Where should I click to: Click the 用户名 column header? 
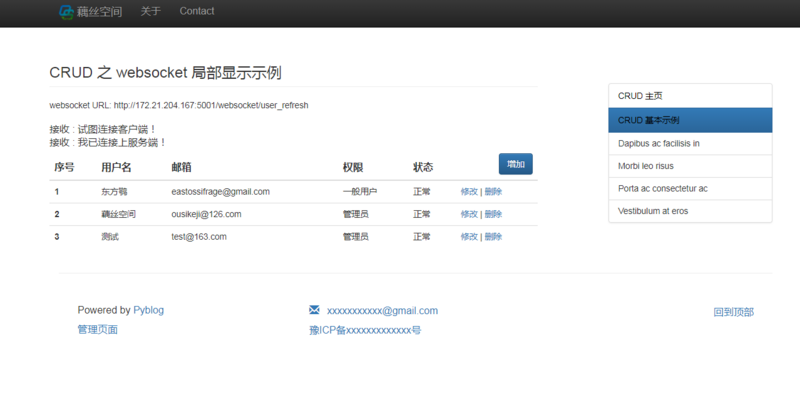(116, 167)
